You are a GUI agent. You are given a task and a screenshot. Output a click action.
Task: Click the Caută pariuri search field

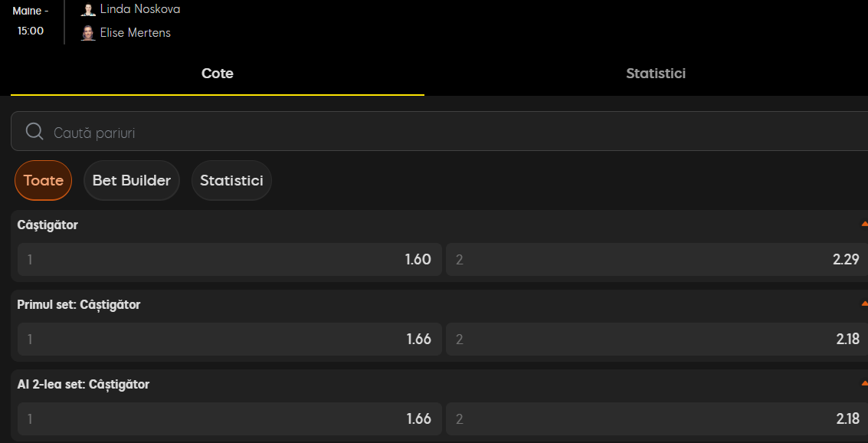click(x=440, y=131)
